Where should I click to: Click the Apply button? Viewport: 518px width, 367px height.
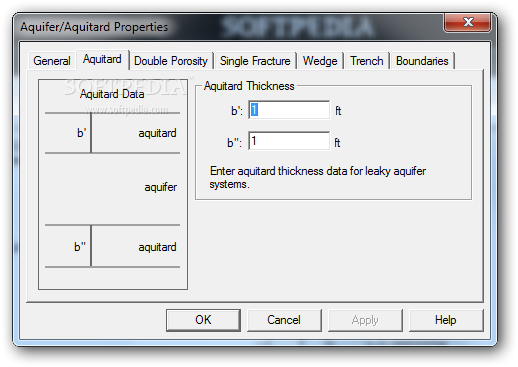365,320
